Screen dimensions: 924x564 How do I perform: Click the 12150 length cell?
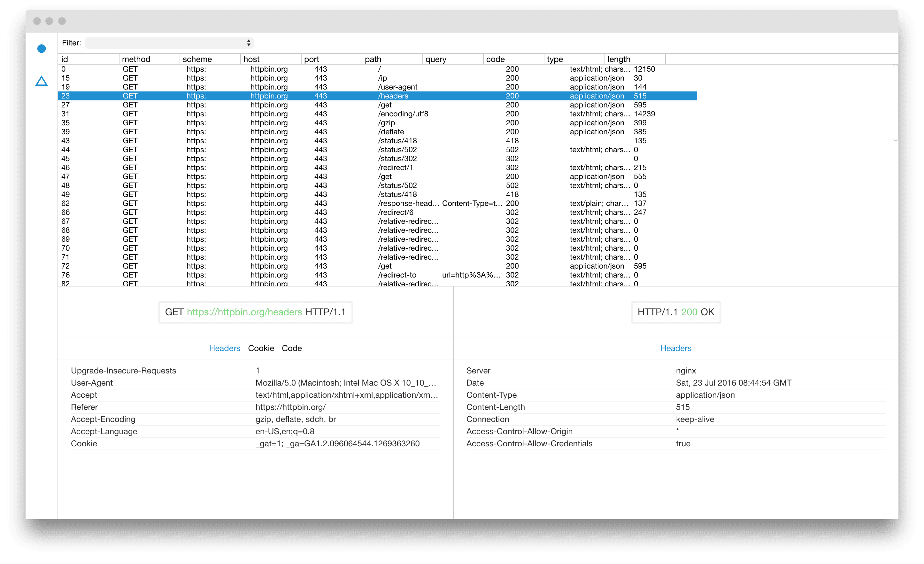[x=644, y=69]
